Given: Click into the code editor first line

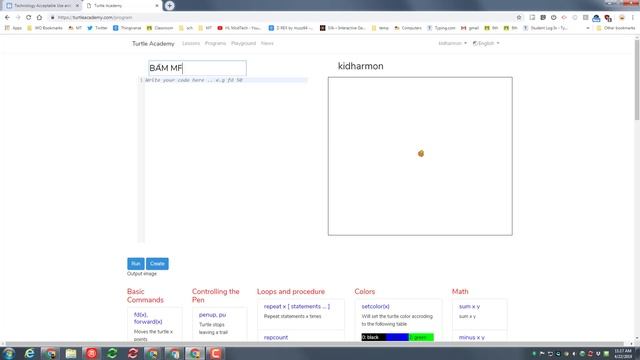Looking at the screenshot, I should (226, 80).
